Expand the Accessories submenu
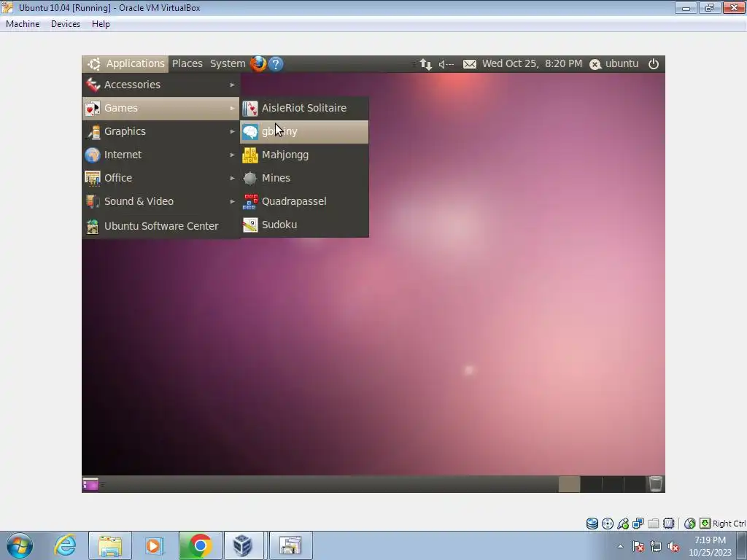Viewport: 747px width, 560px height. point(161,85)
